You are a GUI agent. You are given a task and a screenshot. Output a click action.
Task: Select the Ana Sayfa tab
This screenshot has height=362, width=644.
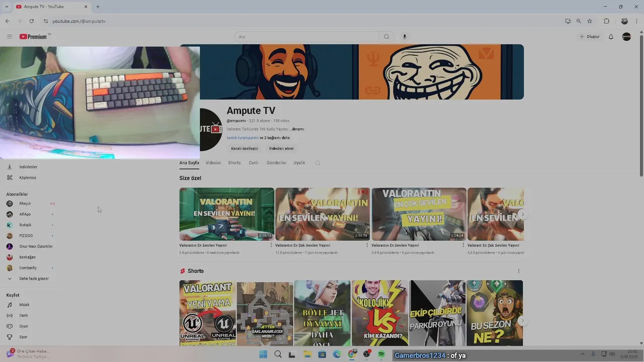click(x=189, y=163)
